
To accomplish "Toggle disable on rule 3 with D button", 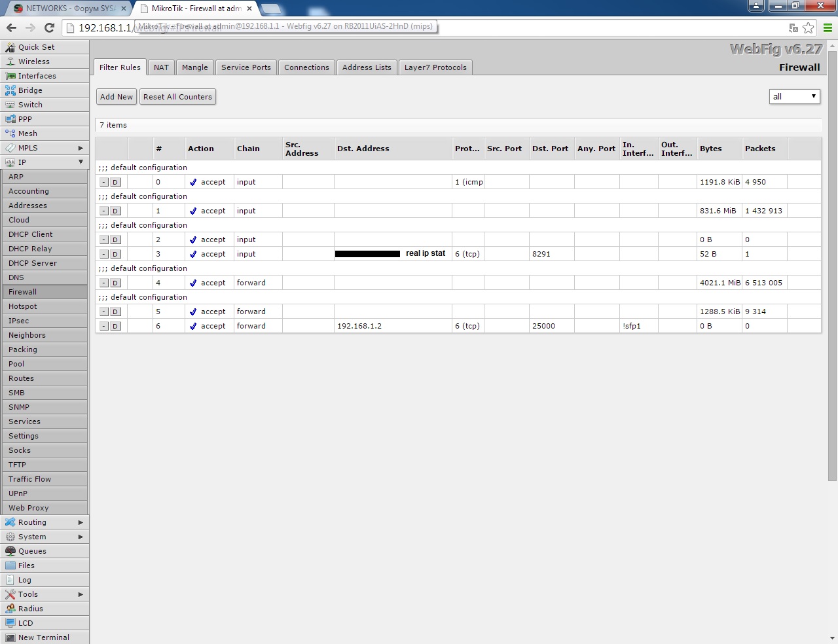I will pos(115,254).
